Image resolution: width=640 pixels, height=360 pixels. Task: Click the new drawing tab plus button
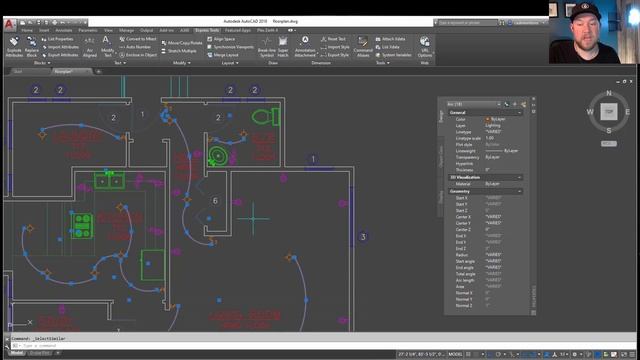[98, 71]
